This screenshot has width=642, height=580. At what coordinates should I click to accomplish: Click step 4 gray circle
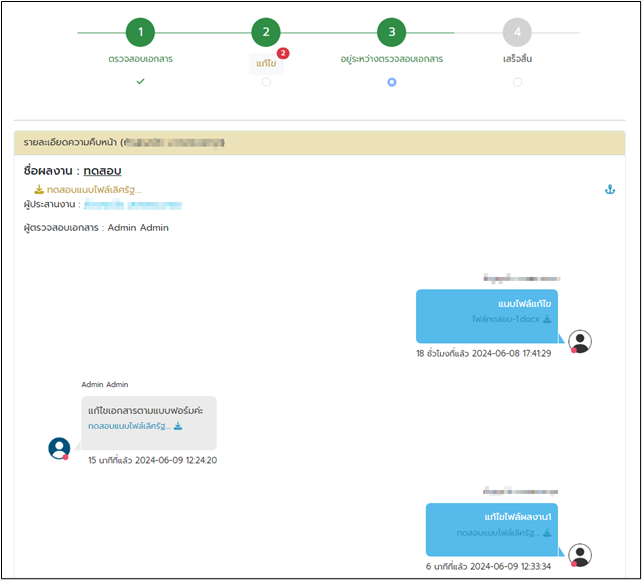pos(517,32)
